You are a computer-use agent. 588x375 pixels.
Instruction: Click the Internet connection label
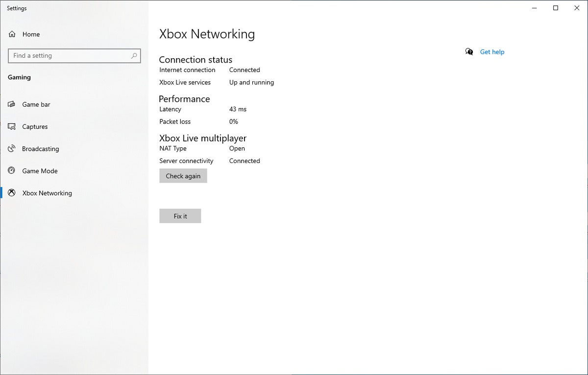(187, 70)
